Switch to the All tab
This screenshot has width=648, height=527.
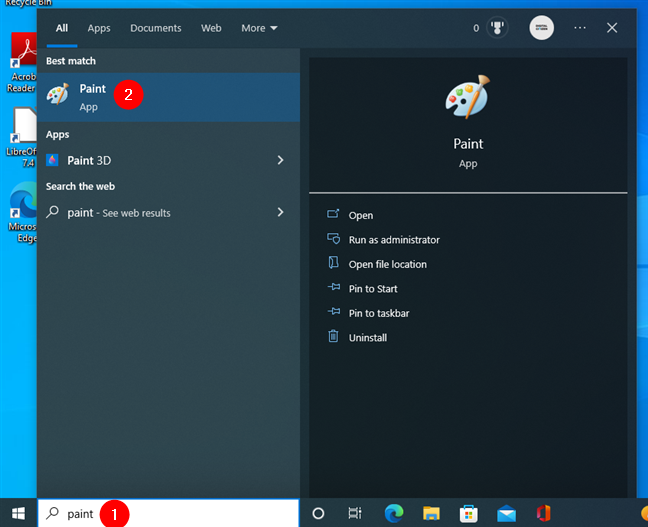point(62,28)
